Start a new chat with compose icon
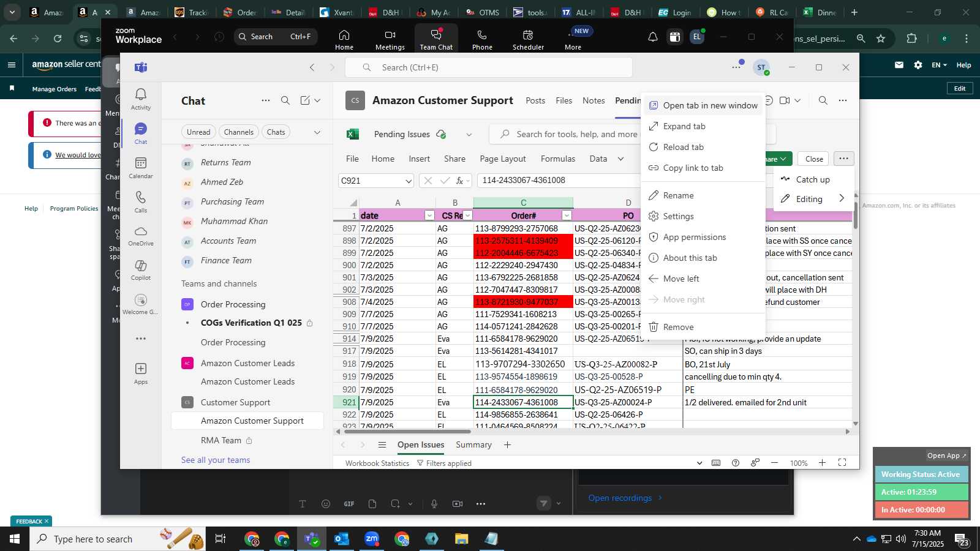 point(305,100)
